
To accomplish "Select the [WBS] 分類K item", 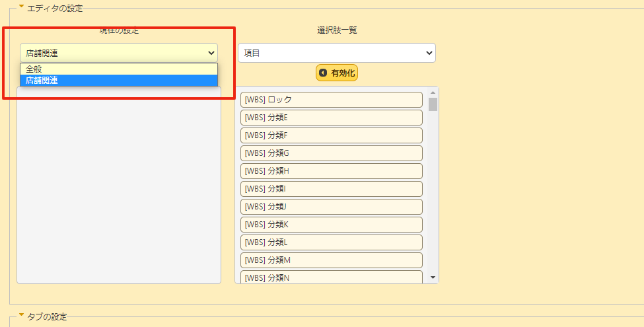I will pyautogui.click(x=332, y=225).
